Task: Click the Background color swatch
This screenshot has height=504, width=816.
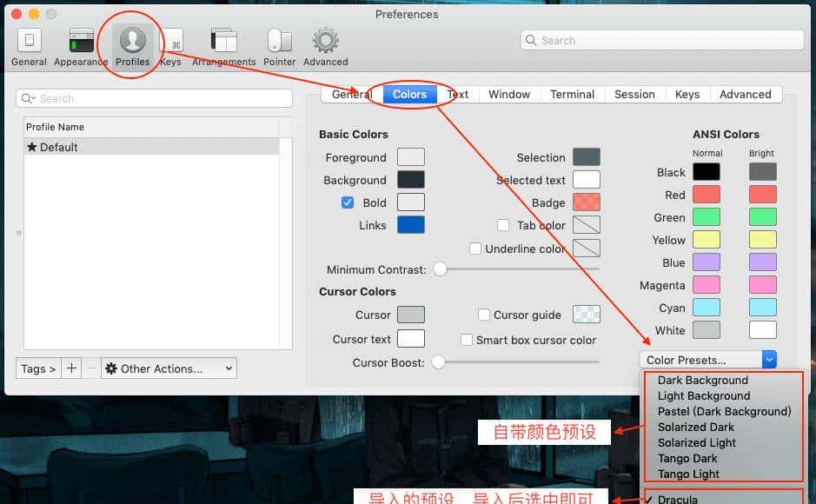Action: pyautogui.click(x=410, y=180)
